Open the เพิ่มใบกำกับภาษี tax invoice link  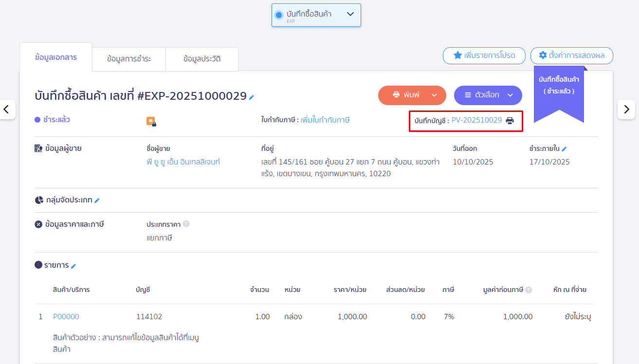[x=325, y=120]
